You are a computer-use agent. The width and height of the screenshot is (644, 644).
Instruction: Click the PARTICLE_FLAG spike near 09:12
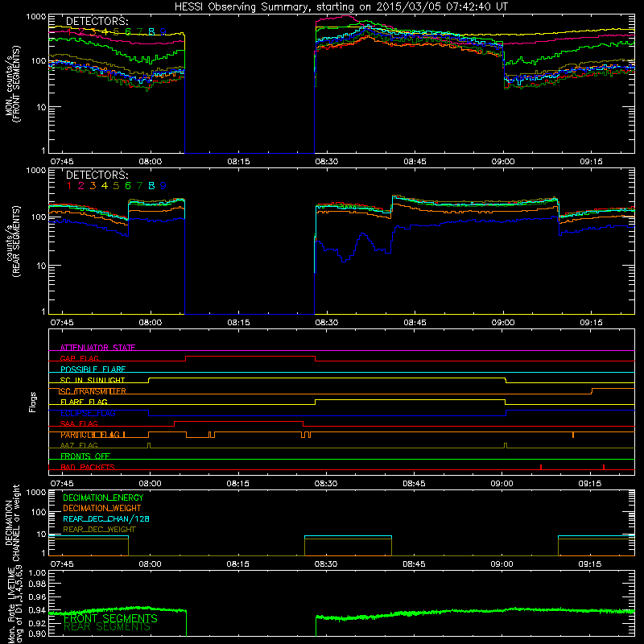pyautogui.click(x=573, y=435)
